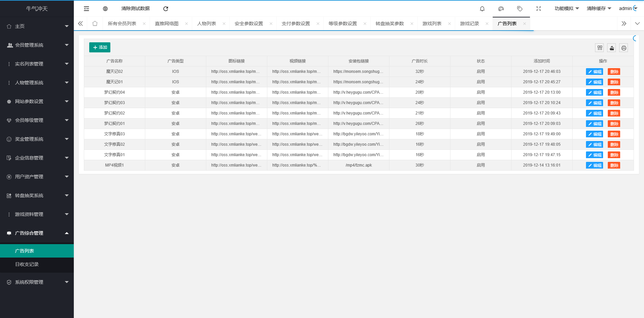Expand 系统权限管理 in the sidebar
This screenshot has width=644, height=318.
click(37, 282)
